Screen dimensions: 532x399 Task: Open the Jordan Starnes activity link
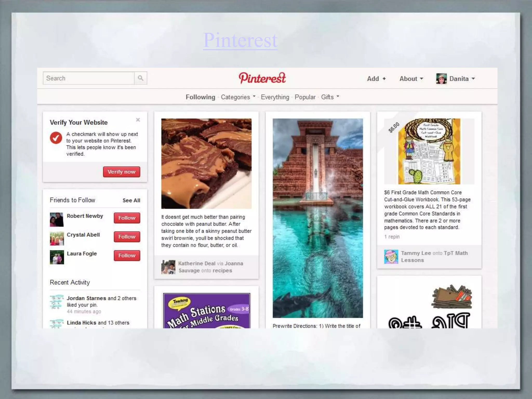click(x=87, y=298)
